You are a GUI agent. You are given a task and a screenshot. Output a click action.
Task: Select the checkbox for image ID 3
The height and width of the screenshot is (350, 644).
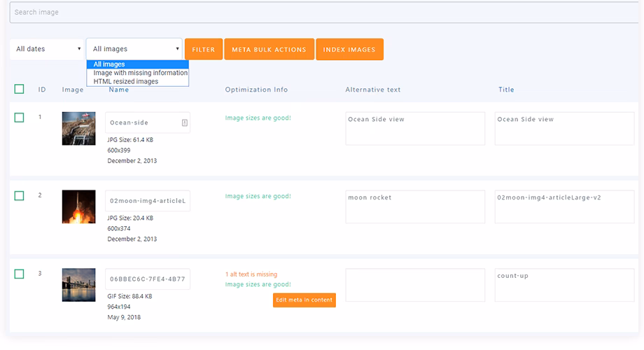coord(19,274)
